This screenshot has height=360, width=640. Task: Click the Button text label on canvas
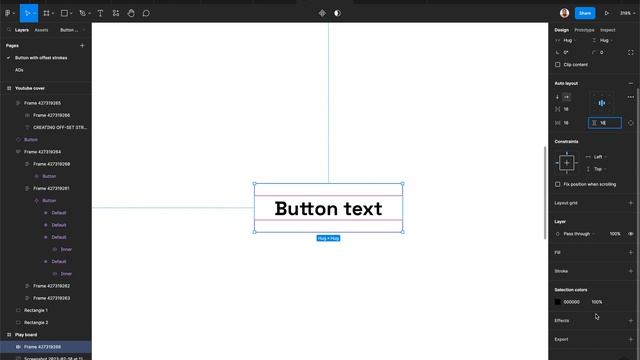click(x=329, y=208)
